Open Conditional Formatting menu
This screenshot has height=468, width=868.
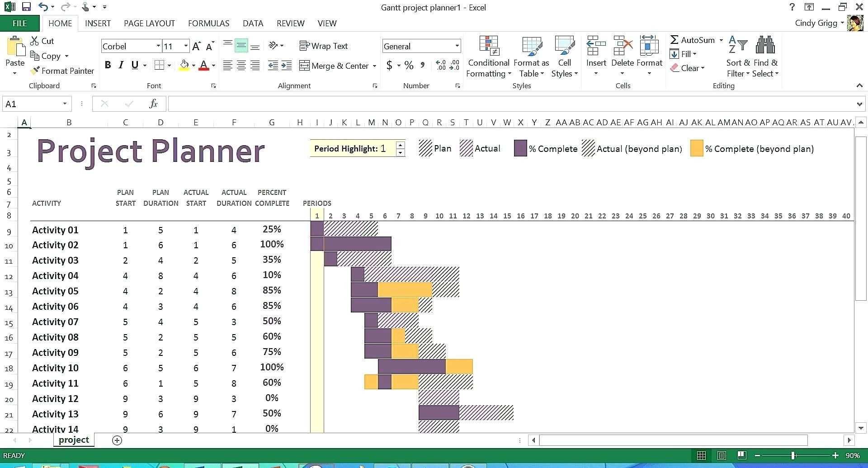tap(488, 57)
